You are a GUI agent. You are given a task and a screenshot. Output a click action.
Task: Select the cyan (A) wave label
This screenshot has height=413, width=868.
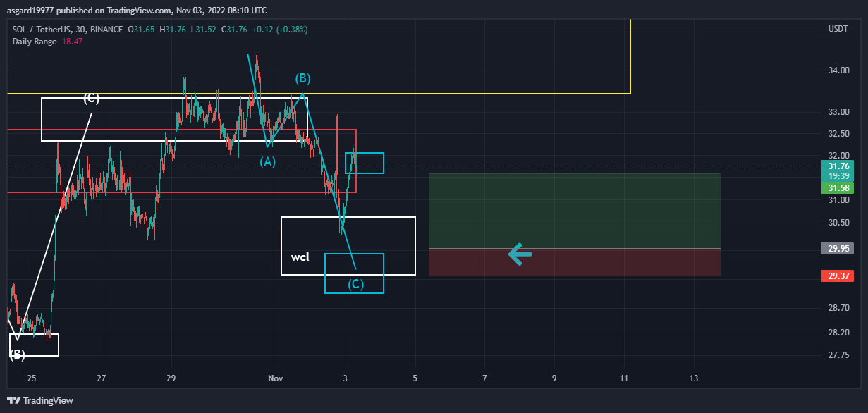(268, 161)
